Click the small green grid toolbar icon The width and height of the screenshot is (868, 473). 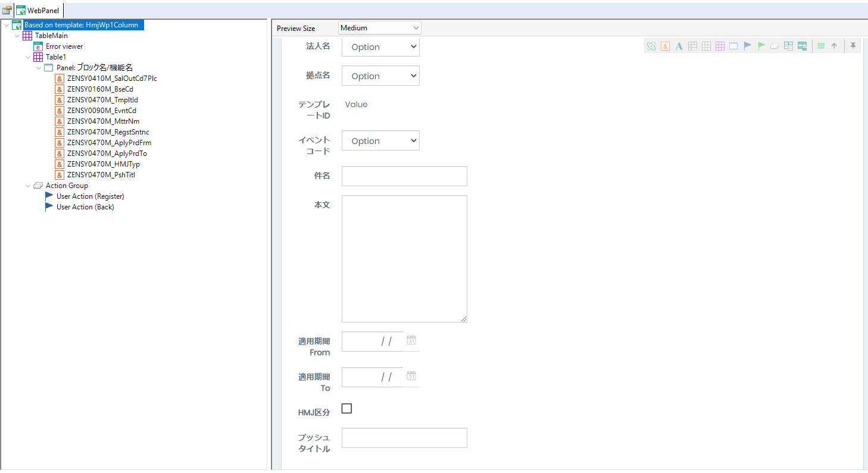click(821, 46)
